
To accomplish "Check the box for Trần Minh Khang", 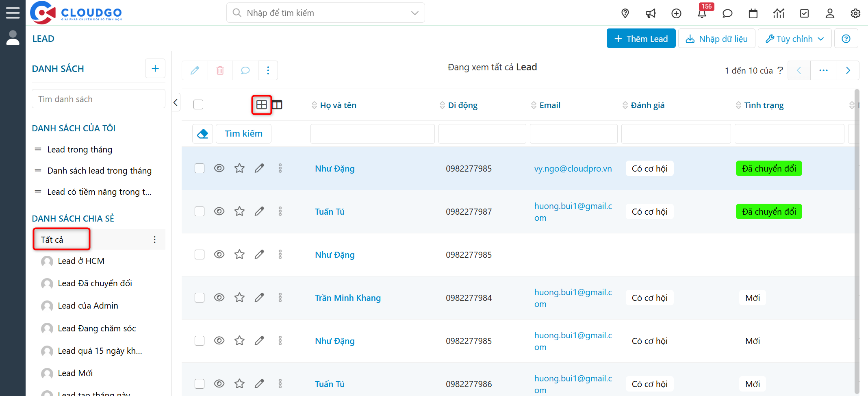I will [200, 298].
